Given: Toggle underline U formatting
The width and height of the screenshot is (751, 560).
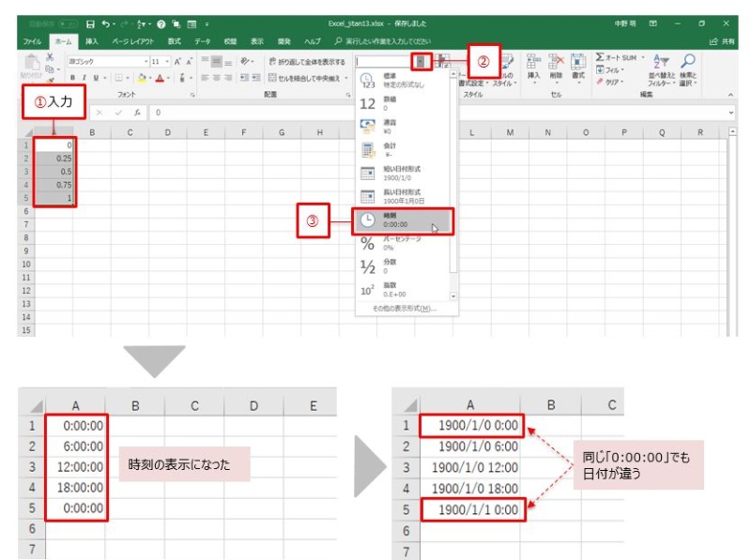Looking at the screenshot, I should [96, 78].
